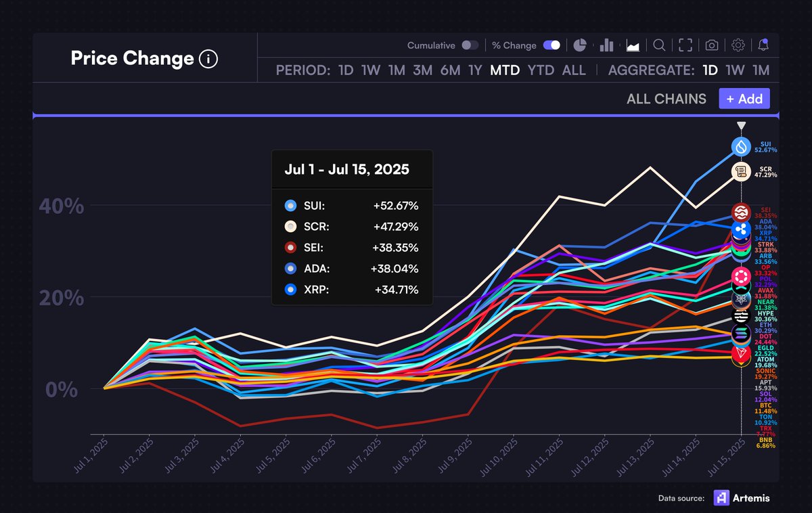The image size is (812, 513).
Task: Click the red SEI chain icon
Action: [741, 213]
